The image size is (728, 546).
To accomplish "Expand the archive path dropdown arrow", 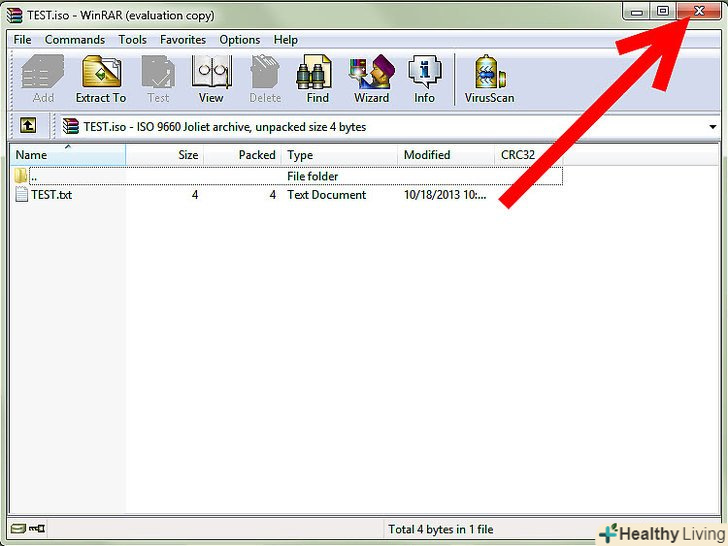I will tap(713, 127).
